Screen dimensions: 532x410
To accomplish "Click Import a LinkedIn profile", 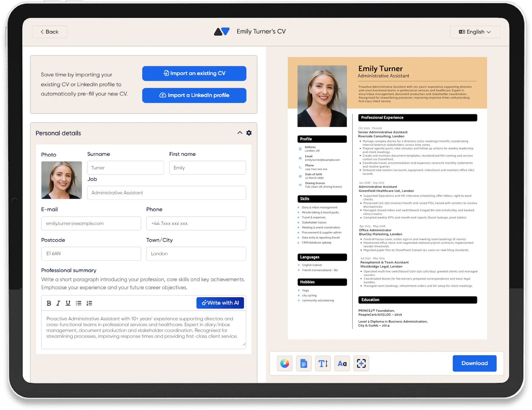I will pyautogui.click(x=194, y=95).
